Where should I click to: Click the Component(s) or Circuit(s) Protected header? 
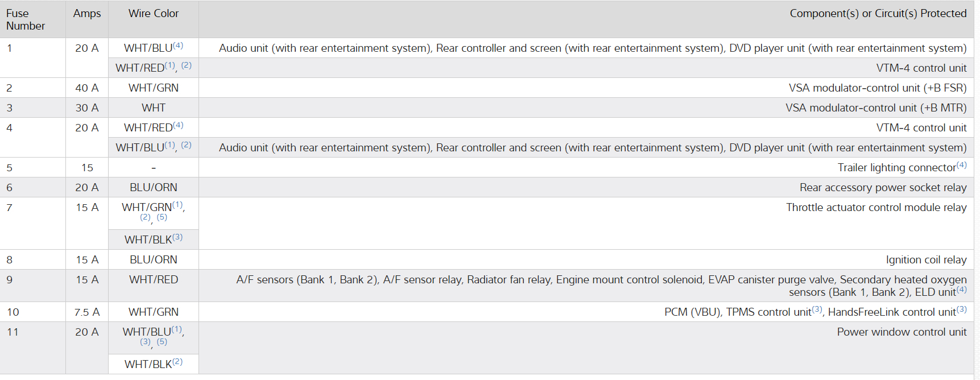[878, 14]
